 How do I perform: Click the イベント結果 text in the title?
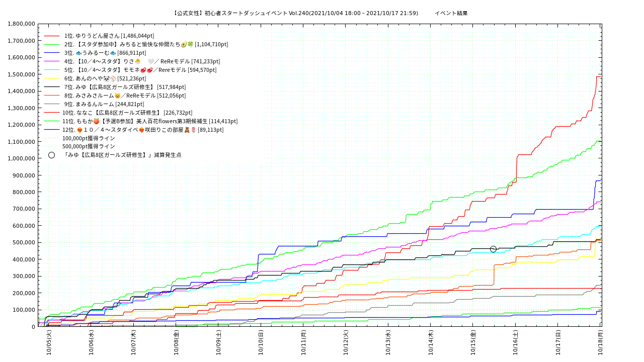[x=451, y=13]
